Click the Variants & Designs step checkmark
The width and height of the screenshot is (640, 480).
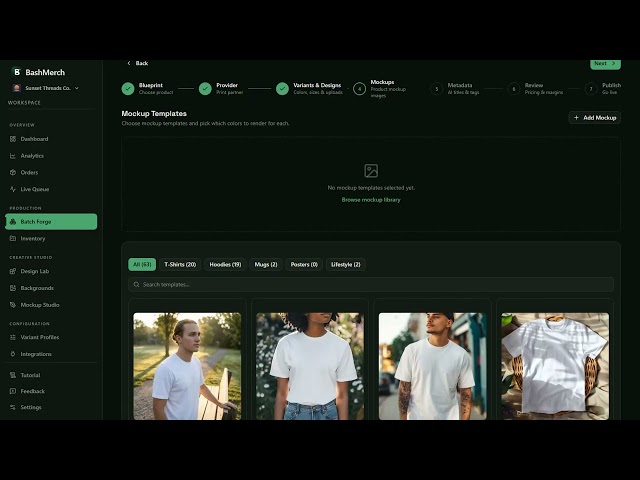[282, 89]
